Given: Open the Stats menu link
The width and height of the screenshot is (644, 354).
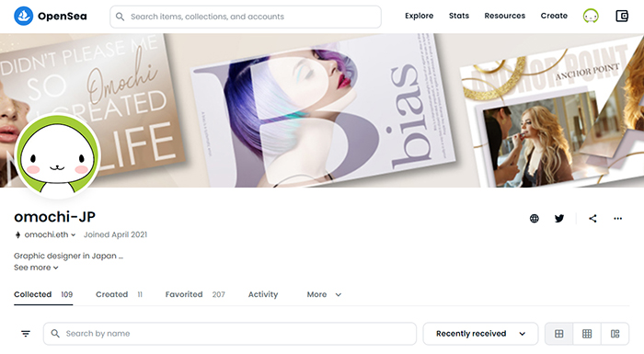Looking at the screenshot, I should (x=459, y=16).
